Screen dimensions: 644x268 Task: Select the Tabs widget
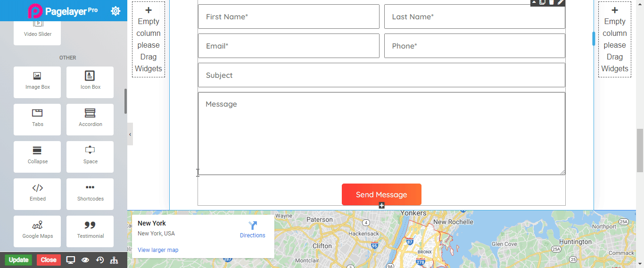37,119
